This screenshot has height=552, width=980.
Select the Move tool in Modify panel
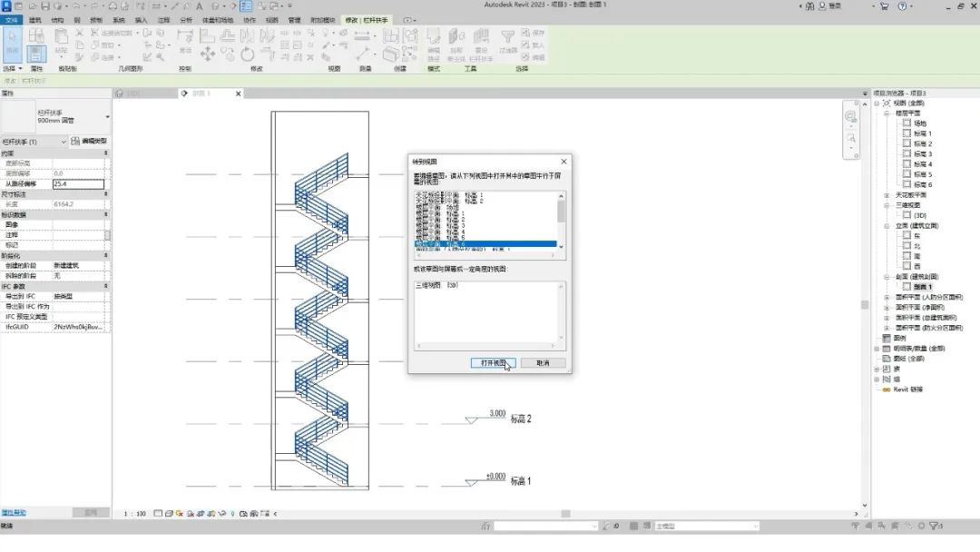click(208, 54)
